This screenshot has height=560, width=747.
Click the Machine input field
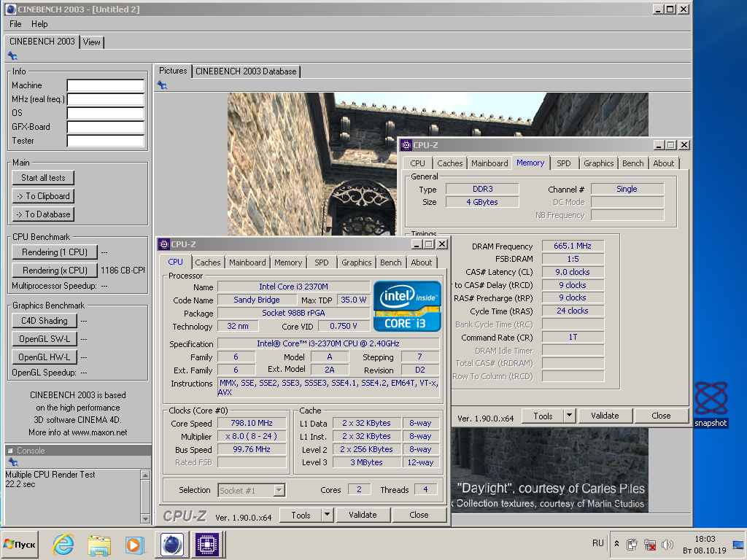click(x=105, y=85)
